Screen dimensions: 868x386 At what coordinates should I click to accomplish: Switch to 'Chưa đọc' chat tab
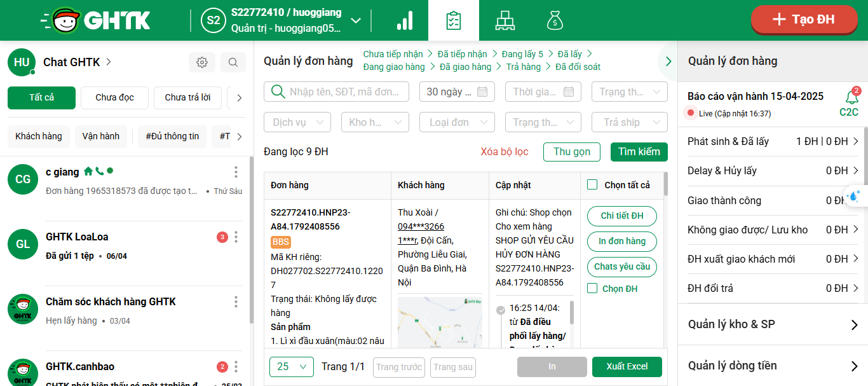coord(114,98)
